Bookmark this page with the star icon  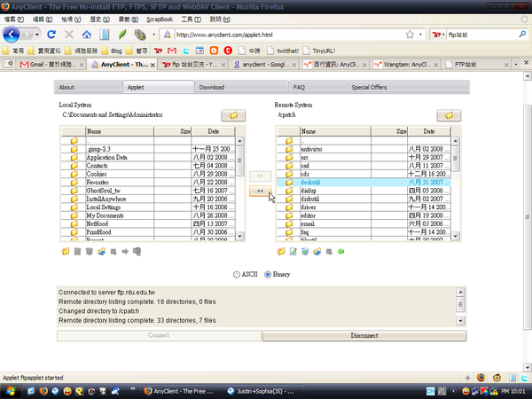[x=410, y=35]
